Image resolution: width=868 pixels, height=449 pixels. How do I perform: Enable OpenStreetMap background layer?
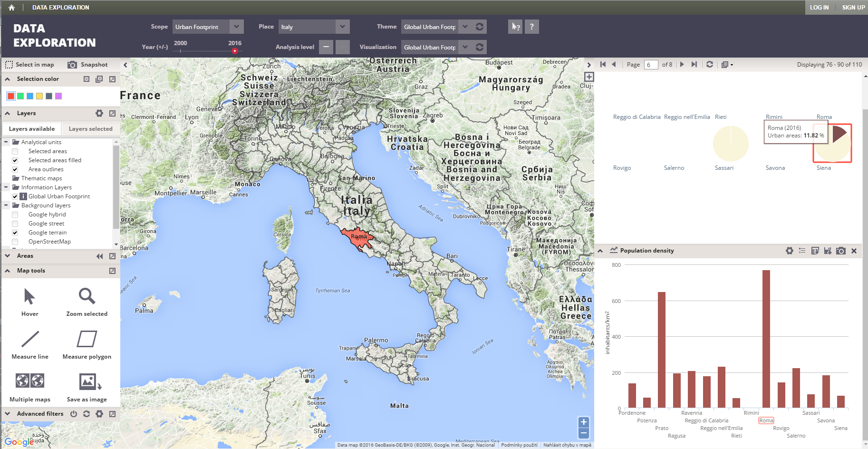tap(15, 242)
